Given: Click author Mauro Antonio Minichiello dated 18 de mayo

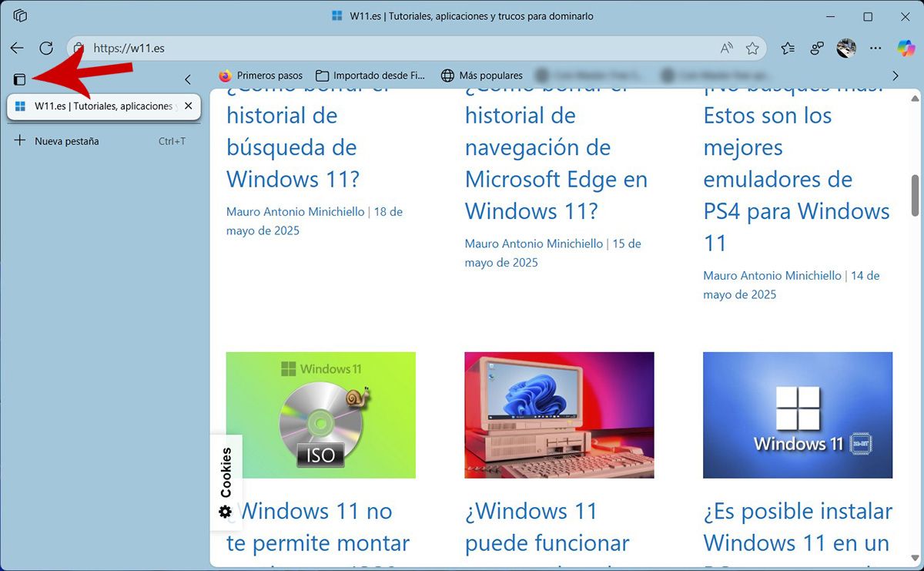Looking at the screenshot, I should (x=295, y=211).
